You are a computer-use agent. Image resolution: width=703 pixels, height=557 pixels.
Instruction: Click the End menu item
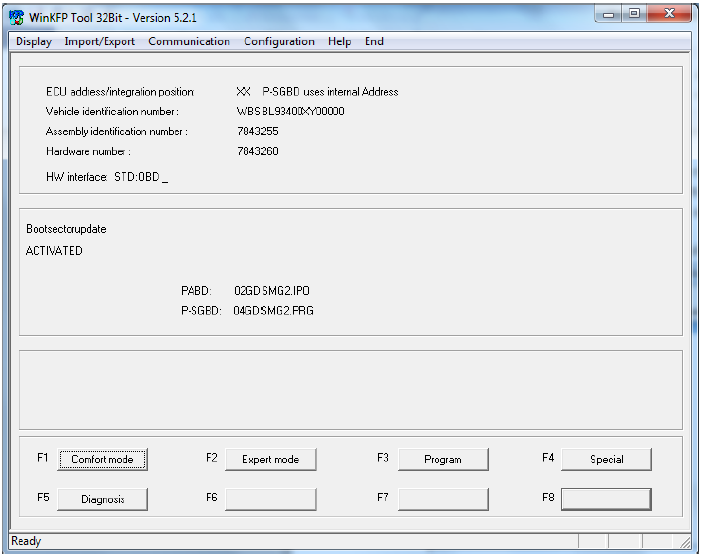point(374,41)
